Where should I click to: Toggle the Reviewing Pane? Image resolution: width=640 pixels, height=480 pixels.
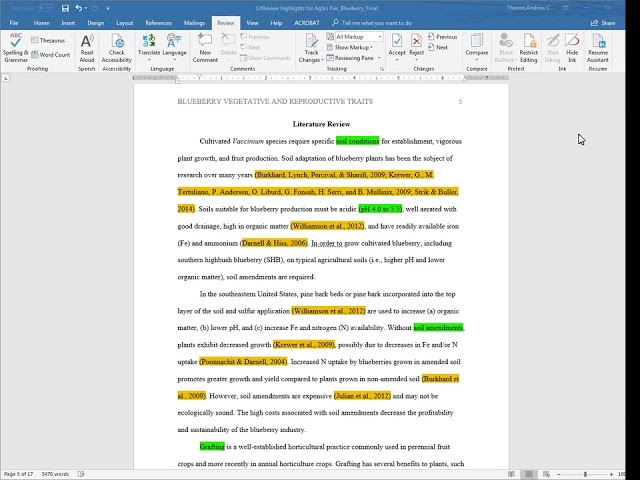click(x=350, y=58)
